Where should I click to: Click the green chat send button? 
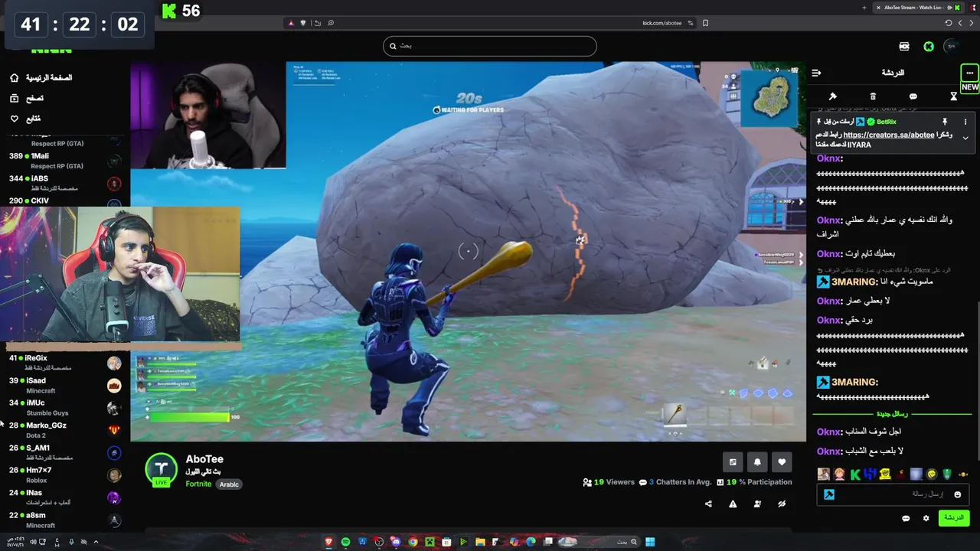(954, 518)
